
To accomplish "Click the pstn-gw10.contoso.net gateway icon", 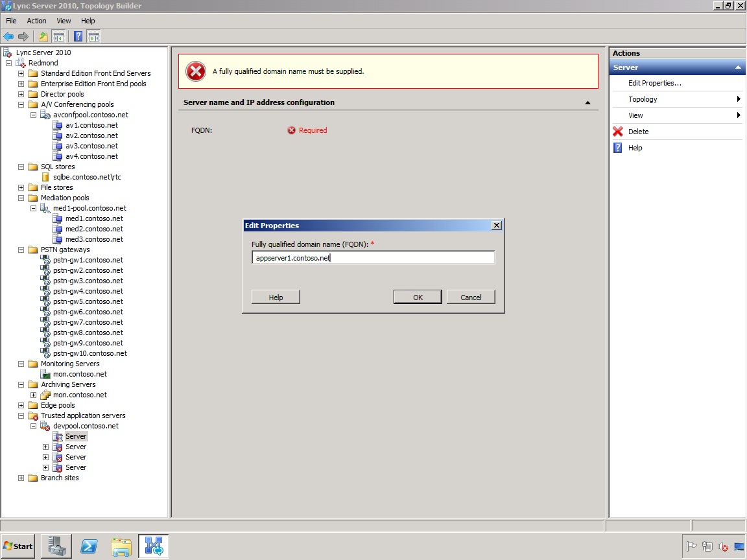I will [45, 353].
